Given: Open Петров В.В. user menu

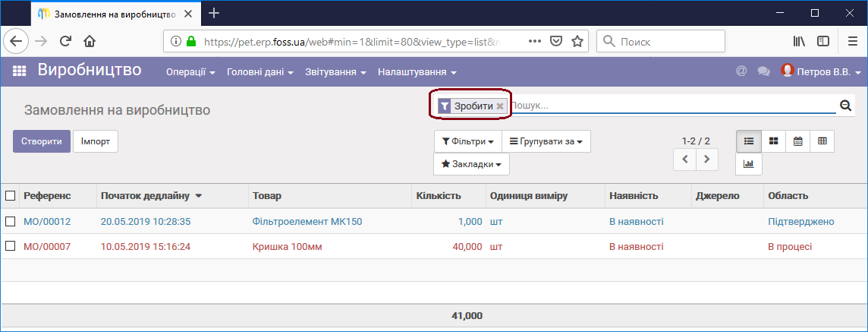Looking at the screenshot, I should (x=821, y=71).
